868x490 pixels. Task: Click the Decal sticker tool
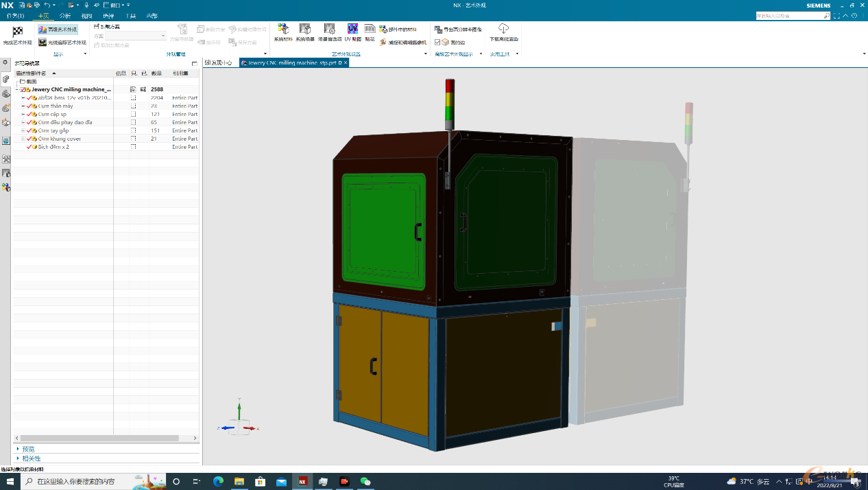370,32
